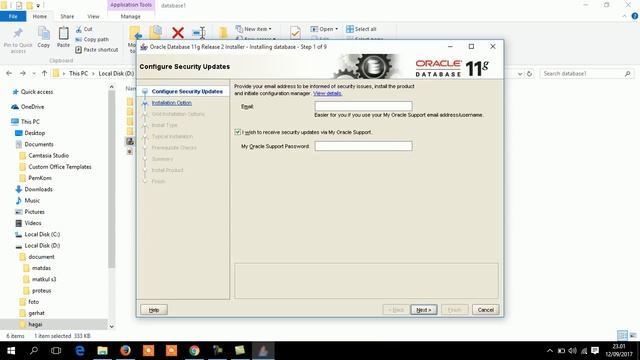Switch to the Home ribbon tab

click(40, 16)
